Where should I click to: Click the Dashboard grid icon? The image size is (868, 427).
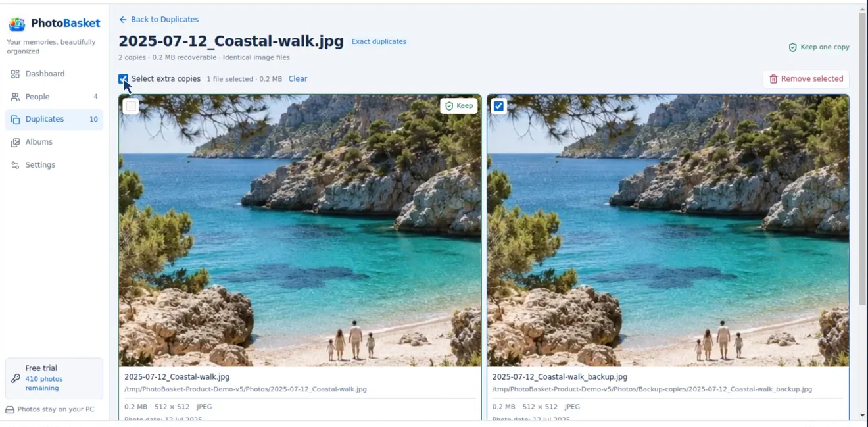[x=15, y=74]
